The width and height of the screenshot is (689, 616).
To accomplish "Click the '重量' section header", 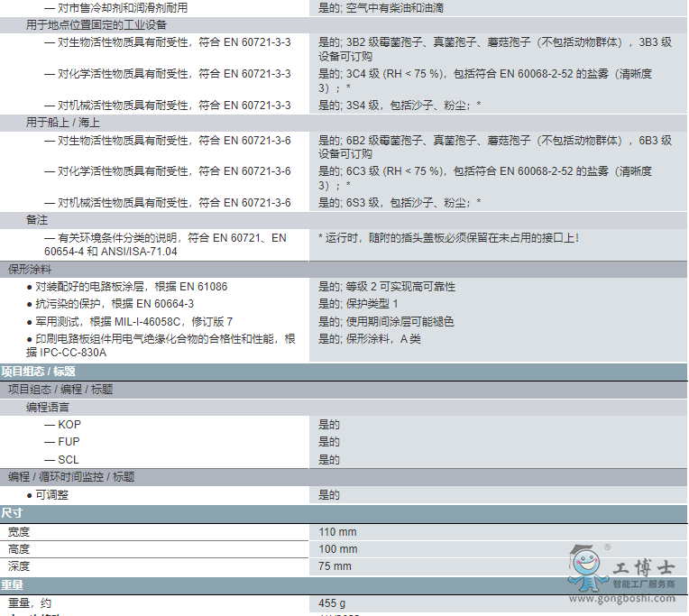I will click(x=12, y=585).
